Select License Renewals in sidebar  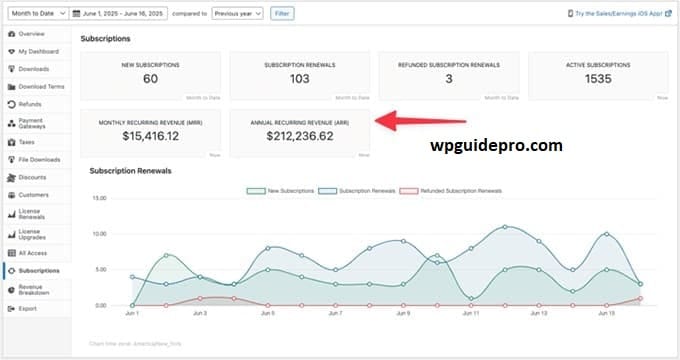pos(32,214)
